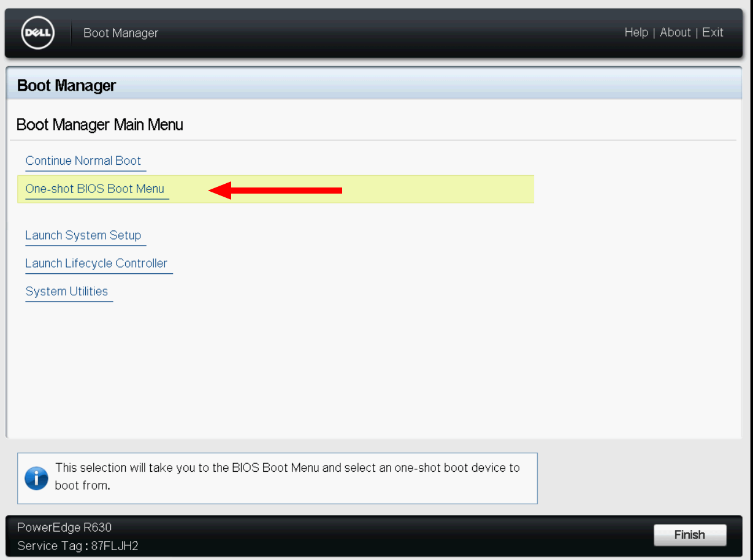Click the Service Tag 87FLJH2 text
The image size is (753, 560).
78,546
